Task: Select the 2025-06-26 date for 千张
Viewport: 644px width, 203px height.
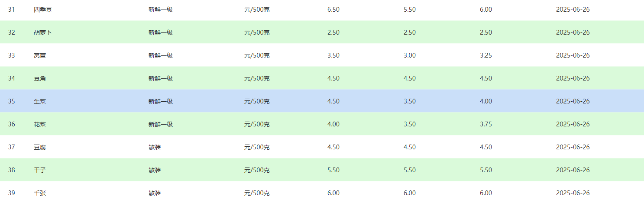Action: coord(573,193)
